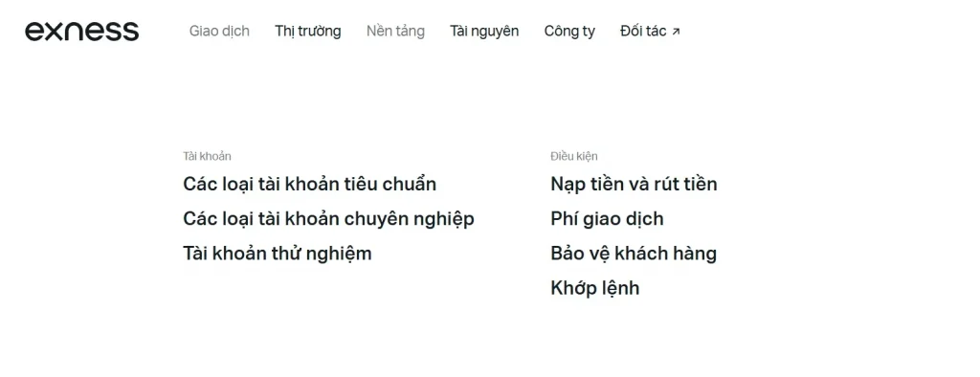Open Các loại tài khoản chuyên nghiệp
The height and width of the screenshot is (377, 980).
(329, 219)
